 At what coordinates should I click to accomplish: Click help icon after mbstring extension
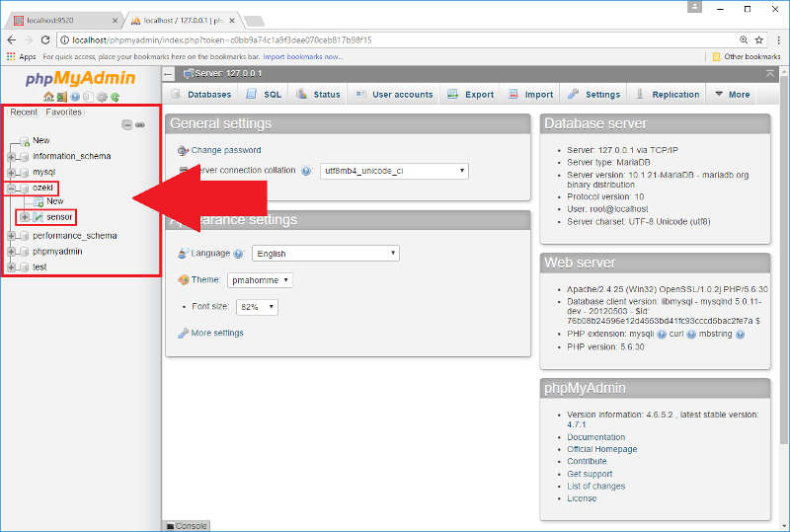(740, 334)
